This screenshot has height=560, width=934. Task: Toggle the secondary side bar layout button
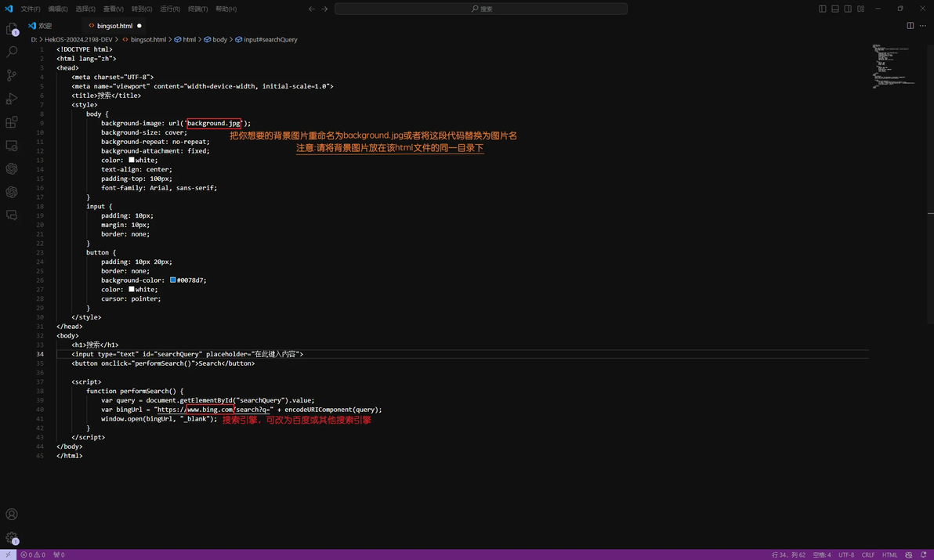click(848, 9)
